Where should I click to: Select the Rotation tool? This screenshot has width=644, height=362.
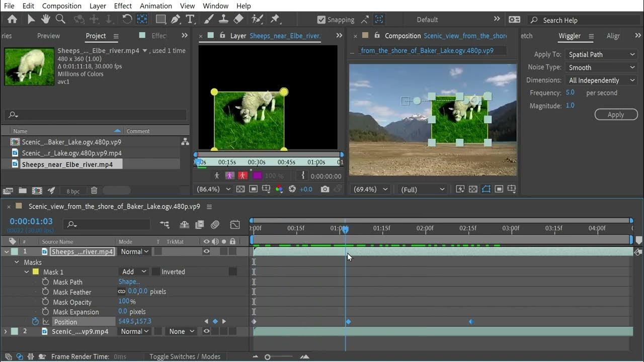point(127,19)
